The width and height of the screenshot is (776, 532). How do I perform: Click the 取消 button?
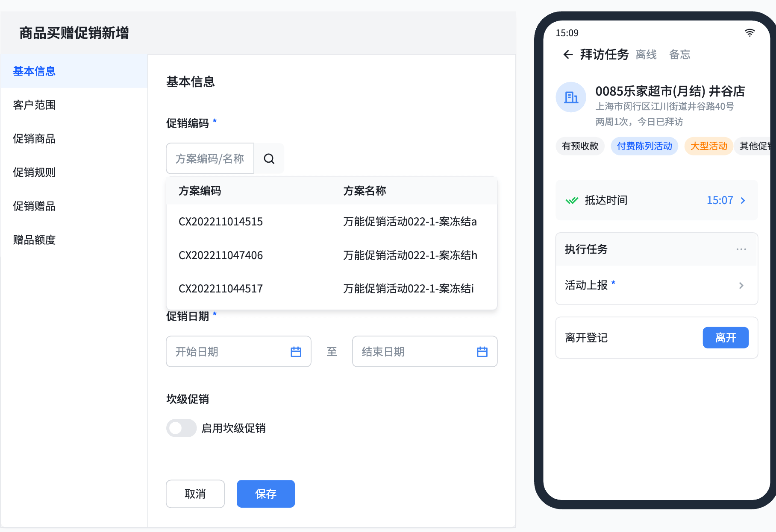(x=195, y=494)
